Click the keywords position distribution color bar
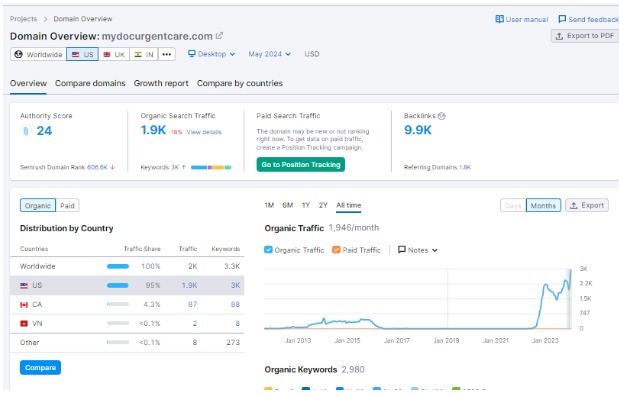Image resolution: width=619 pixels, height=394 pixels. click(x=211, y=167)
